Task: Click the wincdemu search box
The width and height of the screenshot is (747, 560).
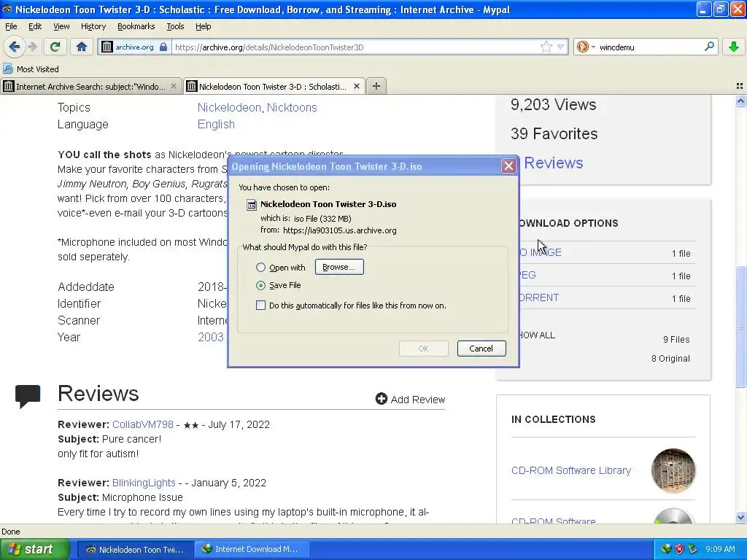Action: coord(649,47)
